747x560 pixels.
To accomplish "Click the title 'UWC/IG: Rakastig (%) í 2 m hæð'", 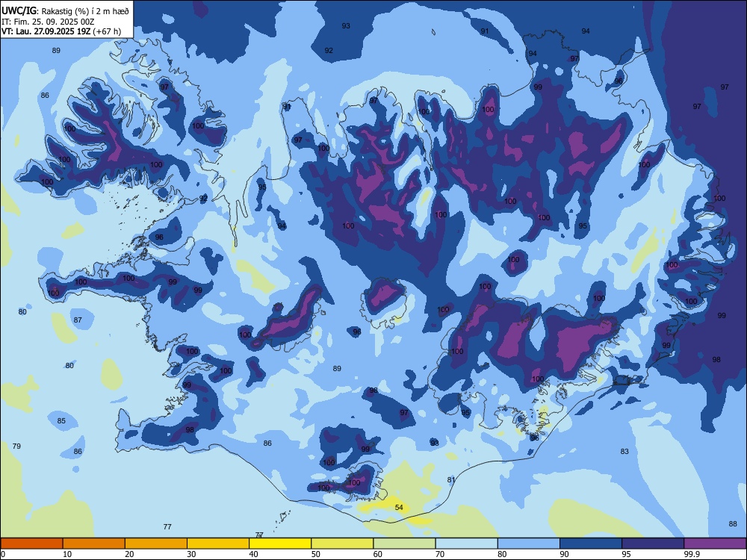I will click(x=65, y=10).
